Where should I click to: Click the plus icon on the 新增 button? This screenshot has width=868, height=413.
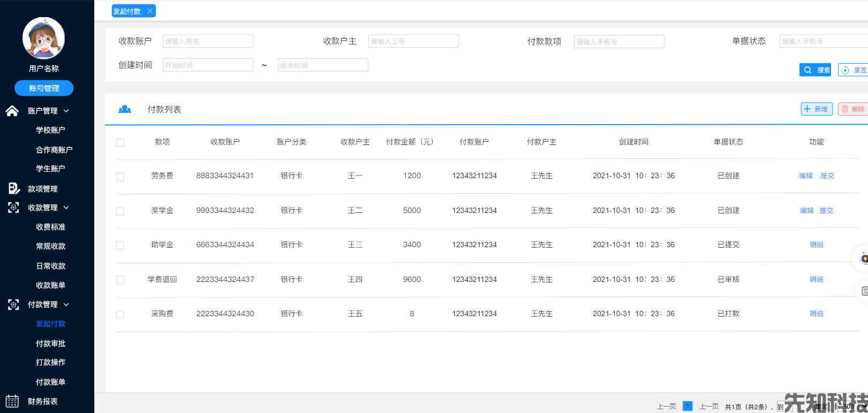(x=807, y=109)
